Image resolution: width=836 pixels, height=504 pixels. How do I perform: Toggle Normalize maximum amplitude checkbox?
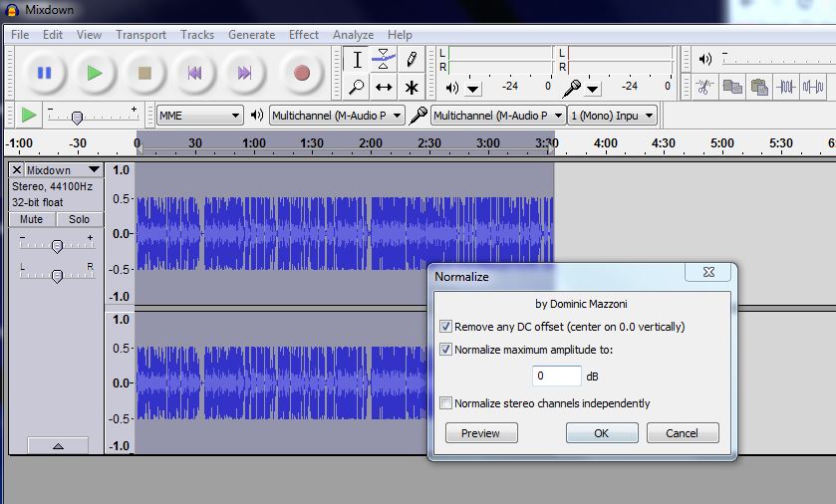[445, 350]
